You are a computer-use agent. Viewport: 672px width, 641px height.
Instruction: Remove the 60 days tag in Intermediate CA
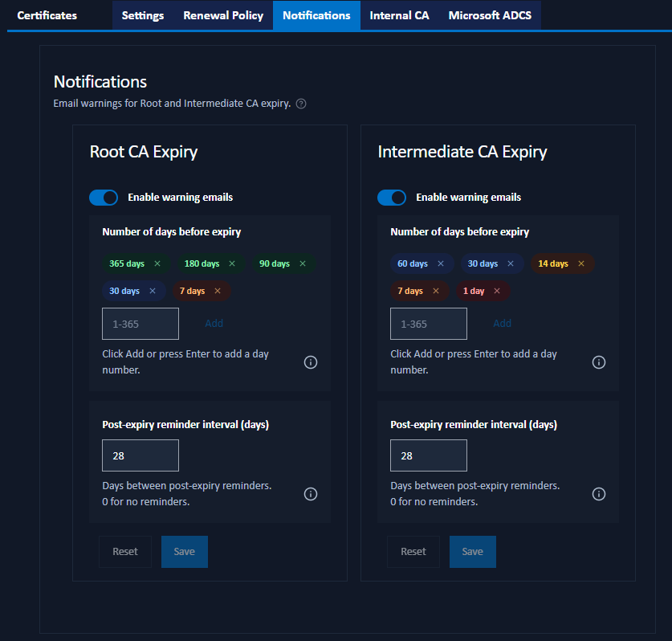click(441, 263)
